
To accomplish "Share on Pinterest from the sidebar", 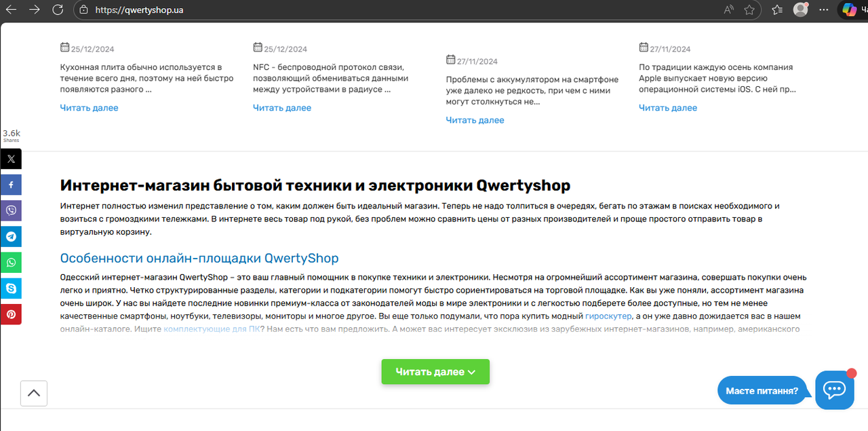I will pos(11,314).
